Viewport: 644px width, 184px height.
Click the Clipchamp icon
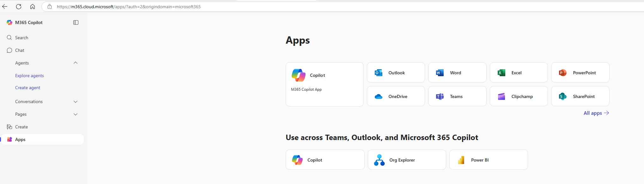click(x=501, y=96)
